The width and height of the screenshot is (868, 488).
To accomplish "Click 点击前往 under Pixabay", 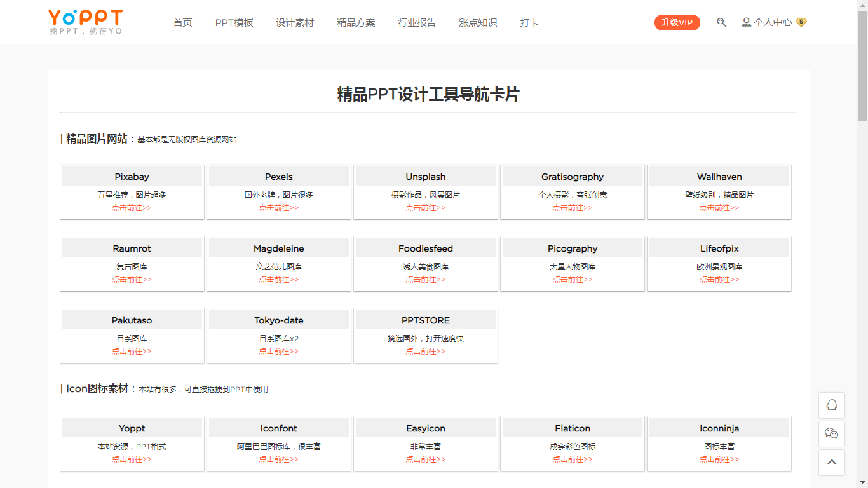I will click(132, 208).
